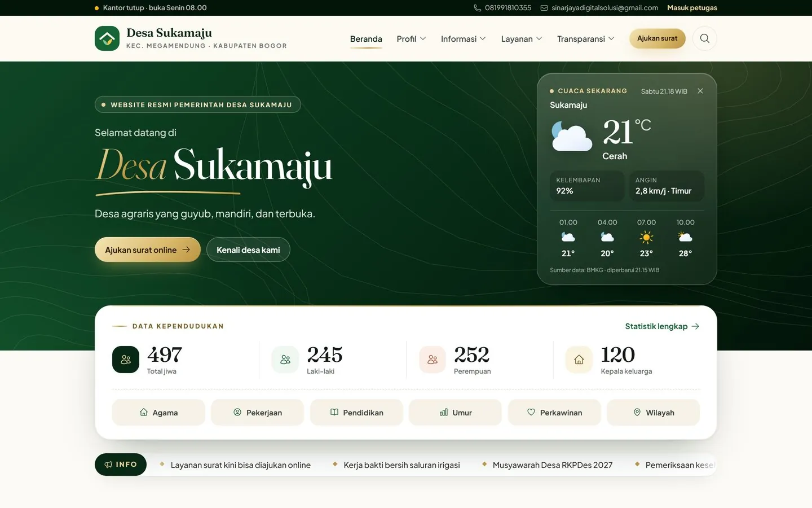
Task: Click the large cloud weather icon
Action: coord(571,137)
